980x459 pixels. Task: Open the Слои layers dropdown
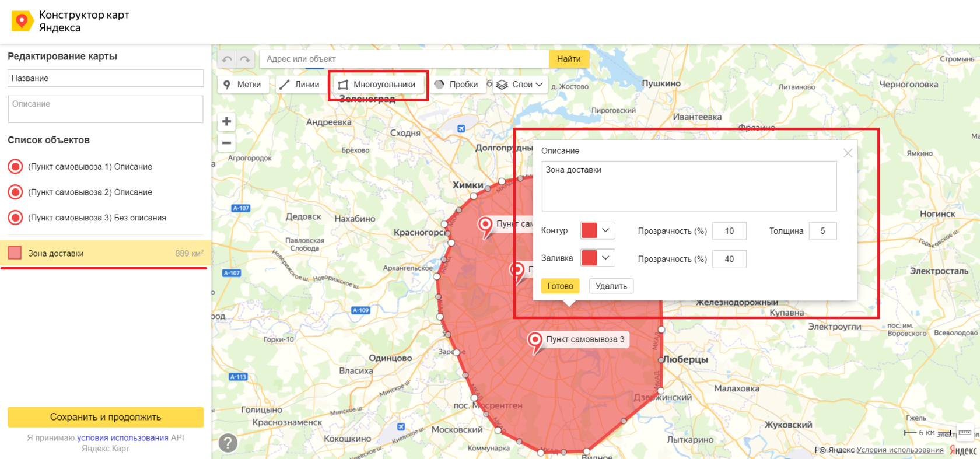tap(520, 85)
